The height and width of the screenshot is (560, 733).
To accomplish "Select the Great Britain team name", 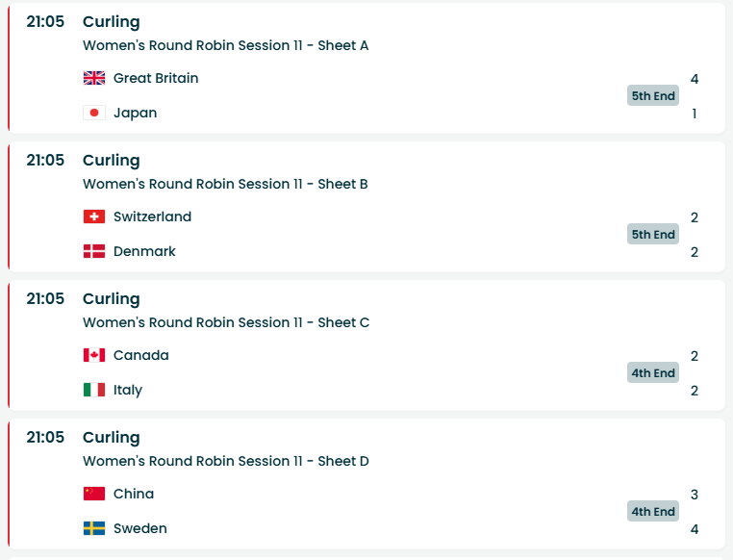I will point(156,78).
